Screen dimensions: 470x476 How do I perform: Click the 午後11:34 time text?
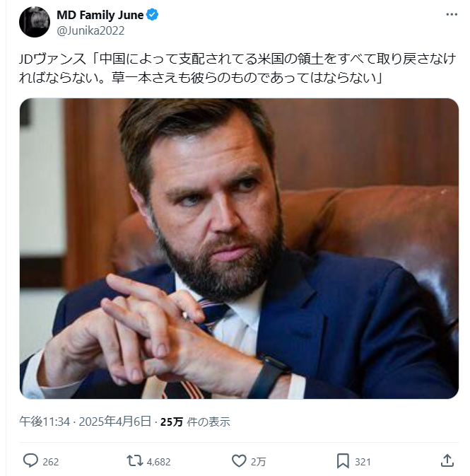45,422
